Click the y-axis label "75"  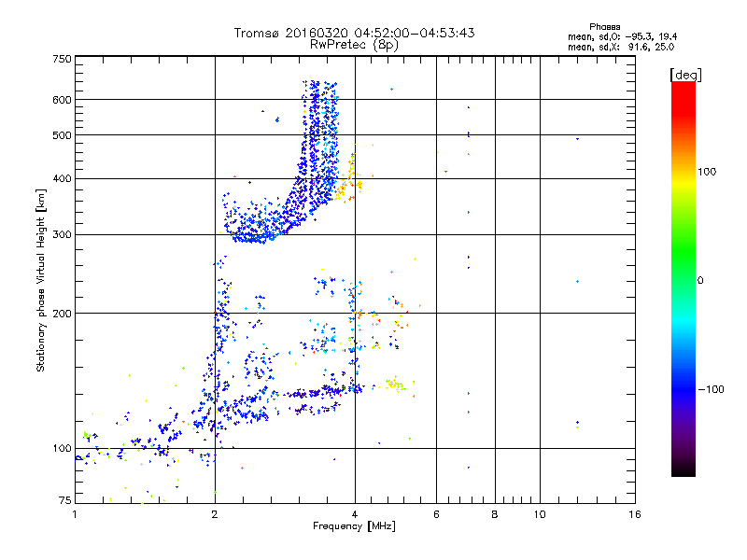click(65, 500)
